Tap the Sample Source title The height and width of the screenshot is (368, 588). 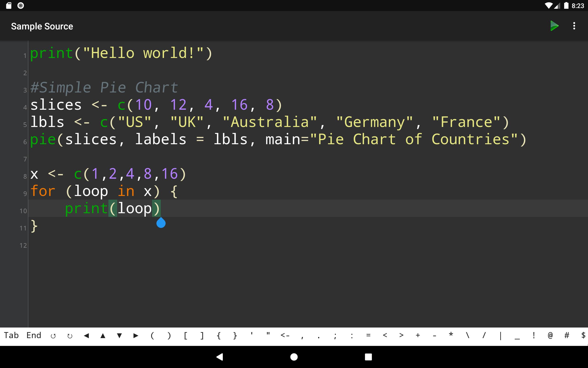click(42, 26)
